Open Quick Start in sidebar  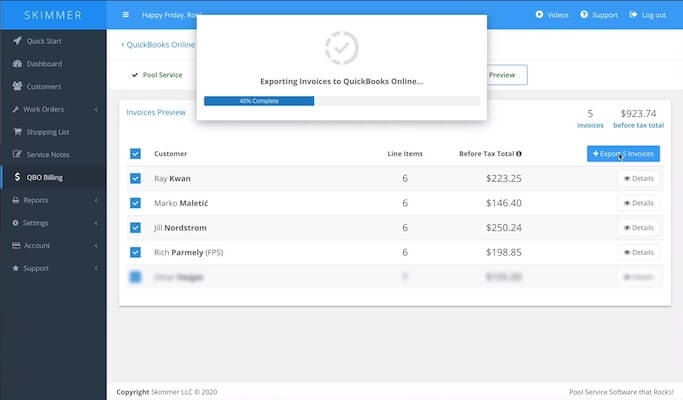53,41
